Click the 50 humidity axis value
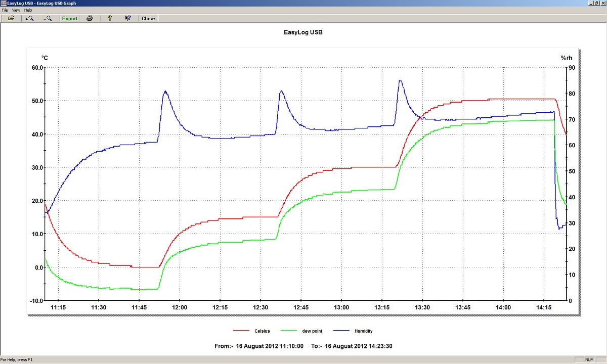 coord(571,171)
